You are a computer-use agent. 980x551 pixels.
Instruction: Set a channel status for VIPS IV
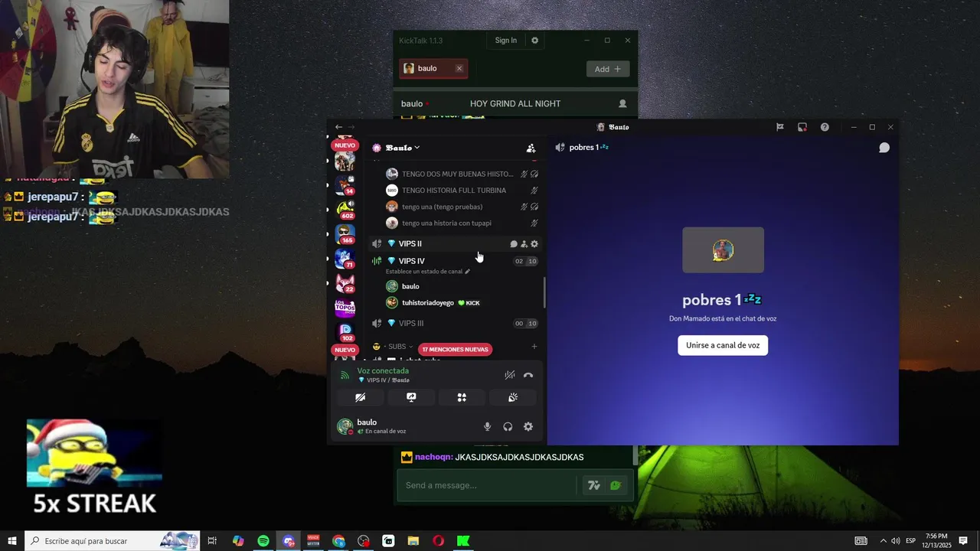(x=428, y=272)
